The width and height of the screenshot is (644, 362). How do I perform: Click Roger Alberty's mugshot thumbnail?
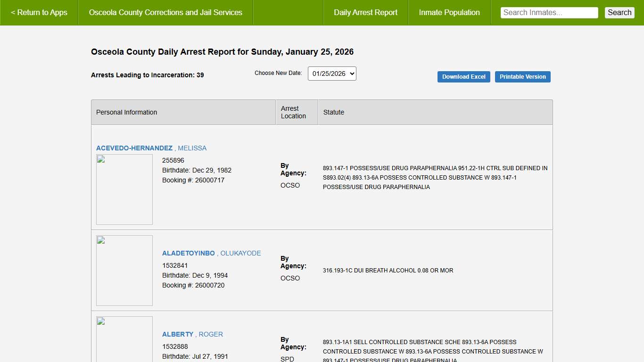124,339
